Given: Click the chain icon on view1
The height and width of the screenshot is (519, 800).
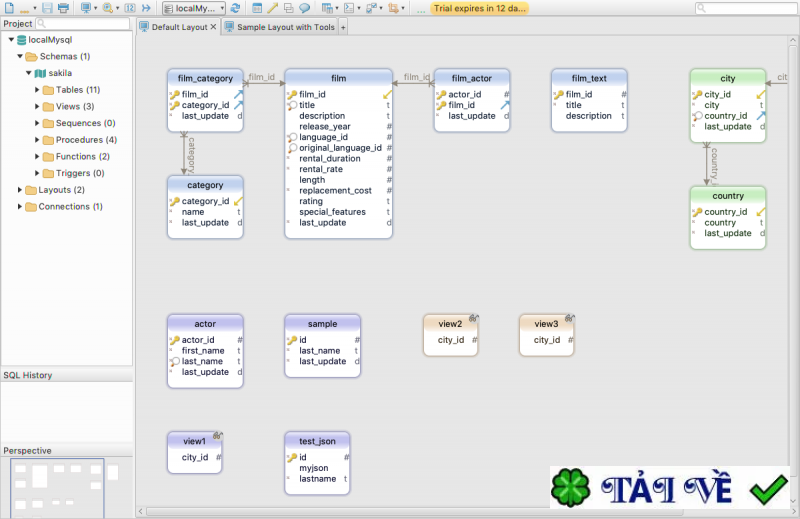Looking at the screenshot, I should click(218, 435).
